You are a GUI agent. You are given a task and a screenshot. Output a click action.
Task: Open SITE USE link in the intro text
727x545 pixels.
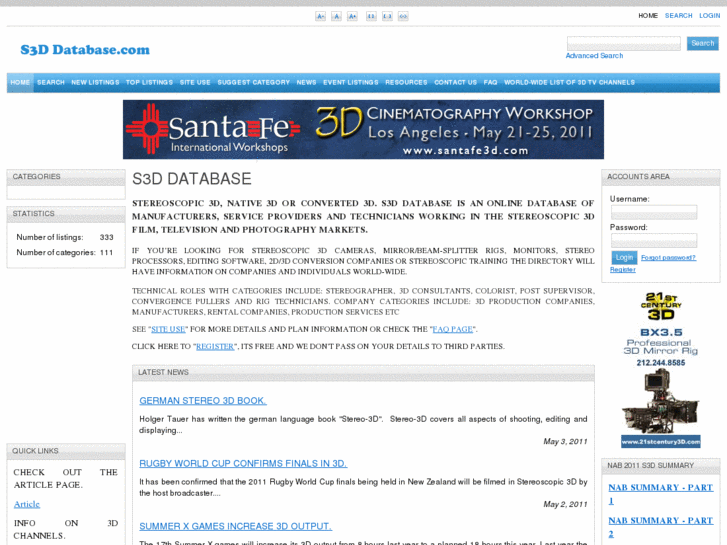click(x=168, y=329)
